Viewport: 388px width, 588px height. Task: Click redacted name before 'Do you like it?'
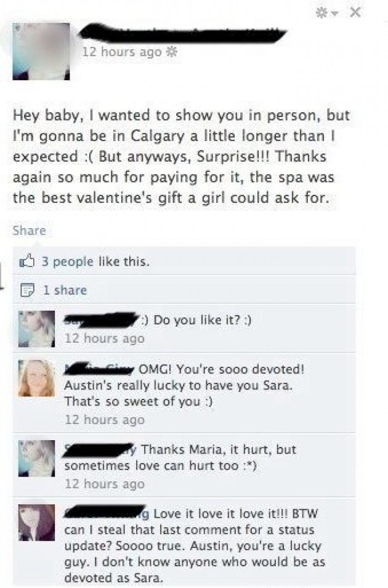pos(102,320)
